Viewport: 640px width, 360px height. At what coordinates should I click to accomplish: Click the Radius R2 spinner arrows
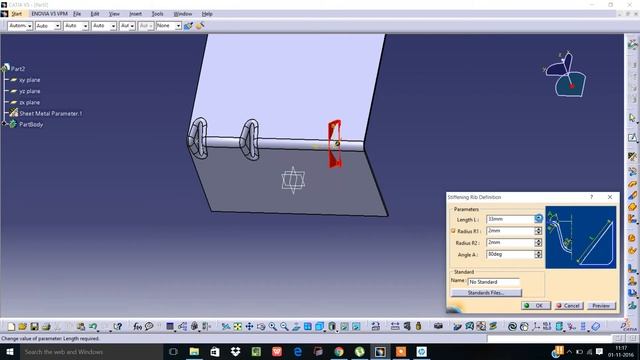click(538, 243)
